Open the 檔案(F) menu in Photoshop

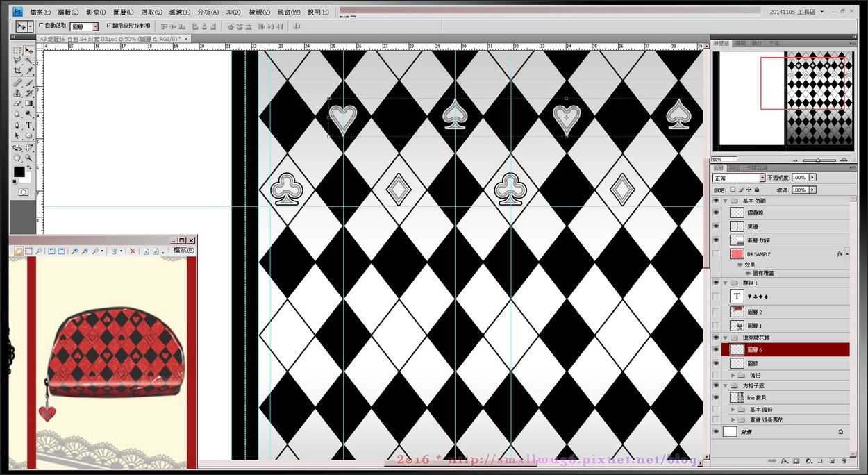pos(40,12)
